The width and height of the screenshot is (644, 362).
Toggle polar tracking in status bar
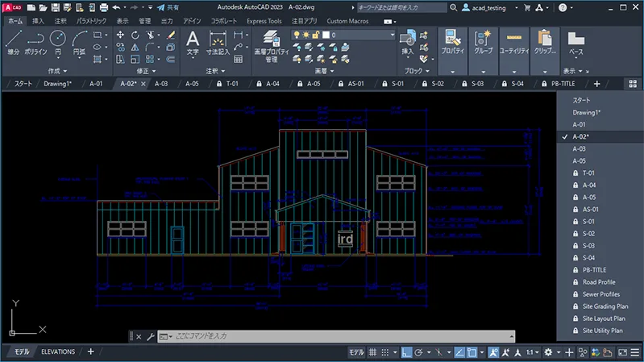coord(418,352)
